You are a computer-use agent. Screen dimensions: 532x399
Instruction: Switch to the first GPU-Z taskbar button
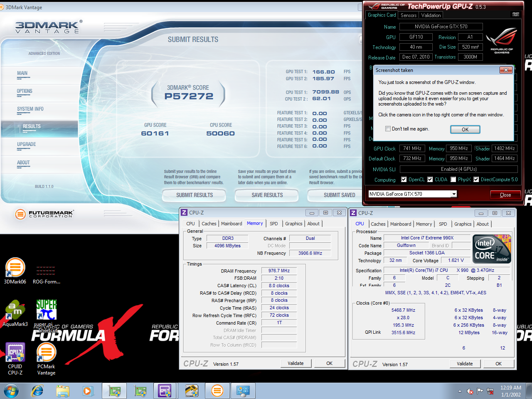(x=114, y=391)
